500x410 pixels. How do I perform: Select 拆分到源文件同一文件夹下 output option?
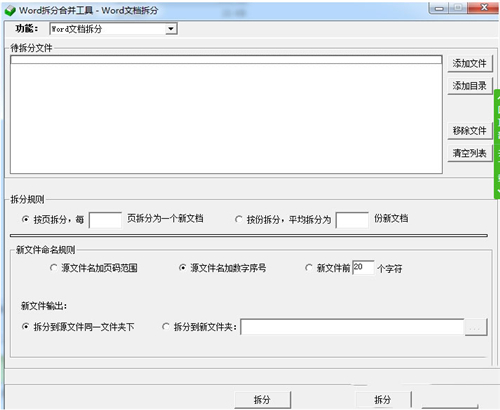coord(25,327)
